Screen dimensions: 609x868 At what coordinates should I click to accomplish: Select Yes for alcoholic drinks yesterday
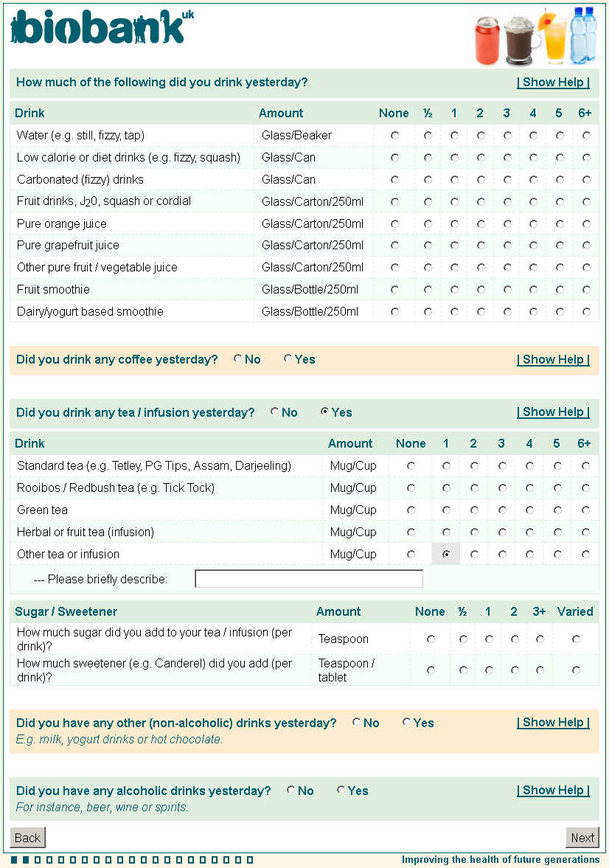click(x=341, y=791)
